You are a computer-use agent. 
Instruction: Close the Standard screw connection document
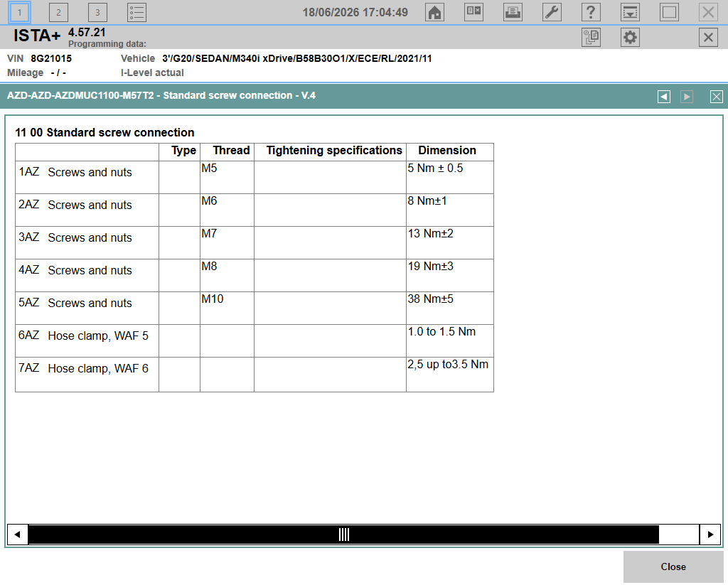pos(717,97)
